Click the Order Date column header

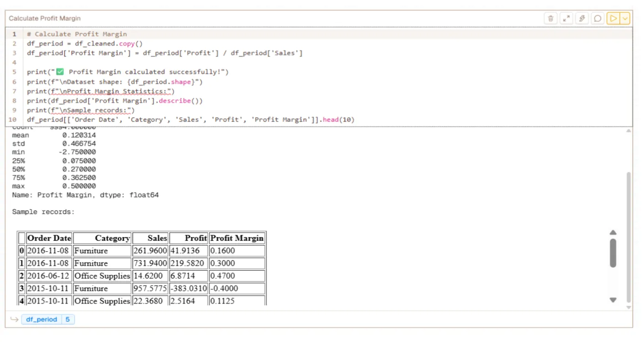pos(49,238)
